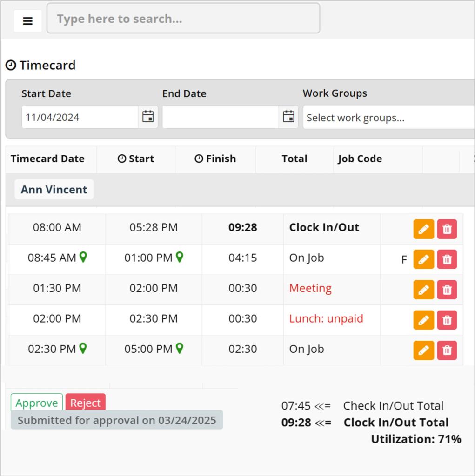Click the End Date input field
Image resolution: width=475 pixels, height=476 pixels.
click(220, 117)
